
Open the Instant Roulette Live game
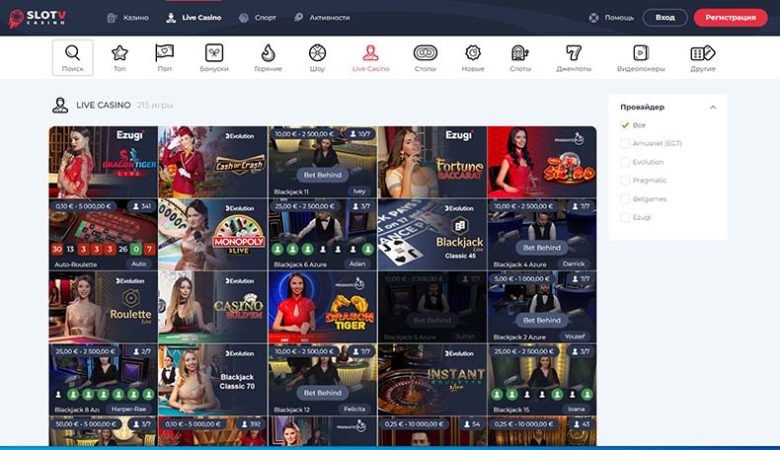coord(432,380)
